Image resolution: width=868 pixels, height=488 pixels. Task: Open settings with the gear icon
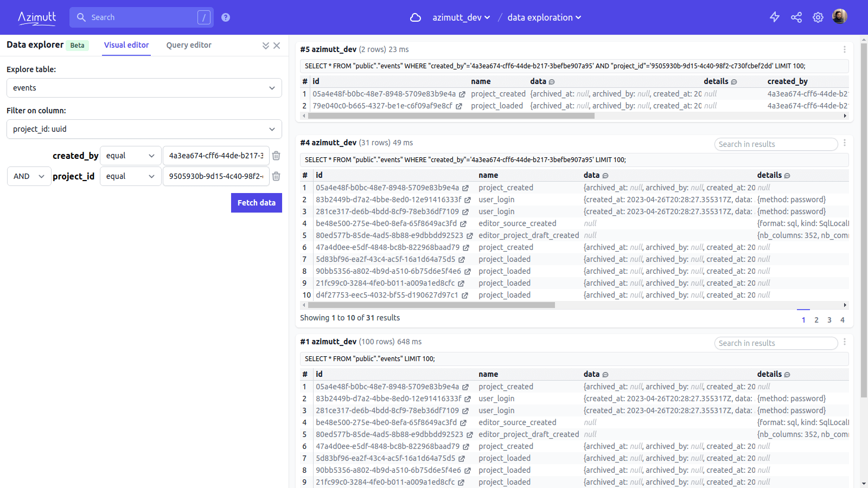coord(818,17)
